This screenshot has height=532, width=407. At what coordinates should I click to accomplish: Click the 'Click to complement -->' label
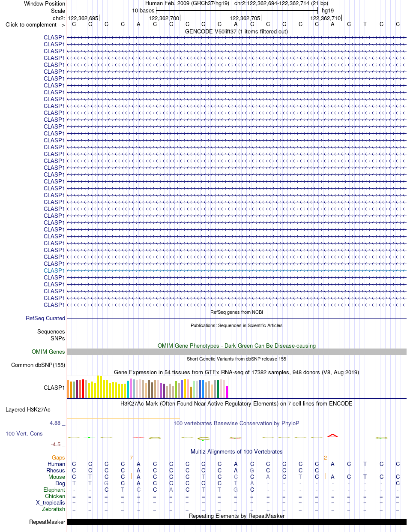click(x=35, y=24)
